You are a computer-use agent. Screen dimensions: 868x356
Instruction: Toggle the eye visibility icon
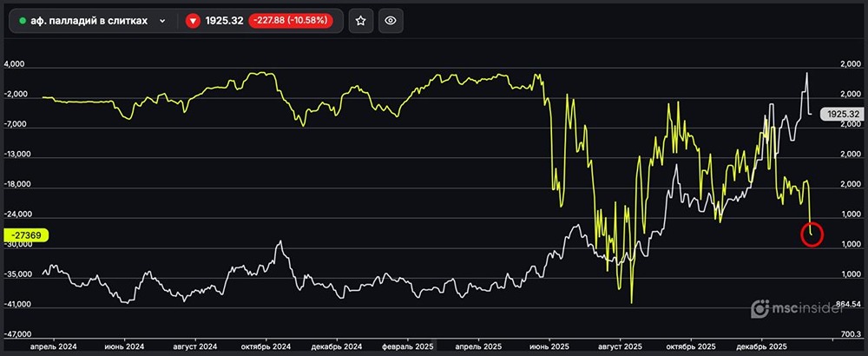(391, 21)
